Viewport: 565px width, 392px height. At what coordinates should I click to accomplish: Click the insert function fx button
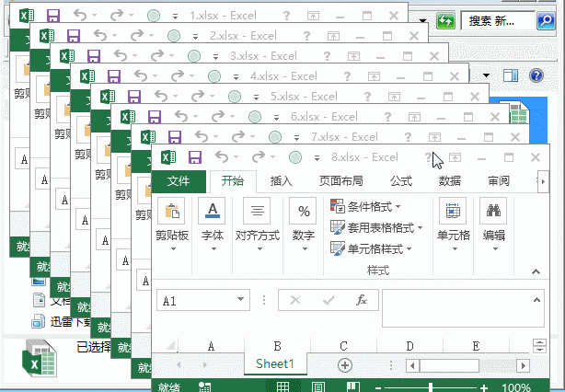point(362,300)
